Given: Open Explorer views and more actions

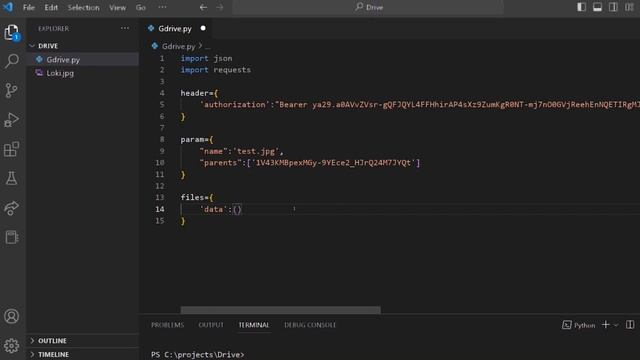Looking at the screenshot, I should coord(125,28).
